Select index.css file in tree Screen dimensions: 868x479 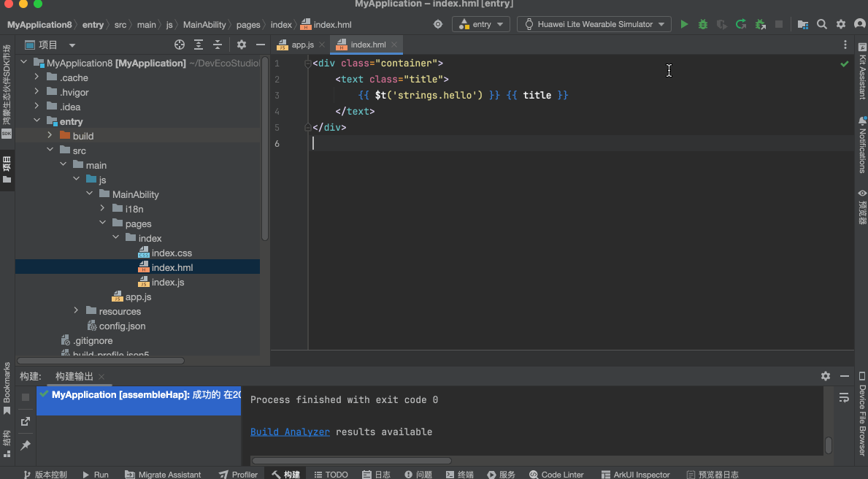click(172, 253)
